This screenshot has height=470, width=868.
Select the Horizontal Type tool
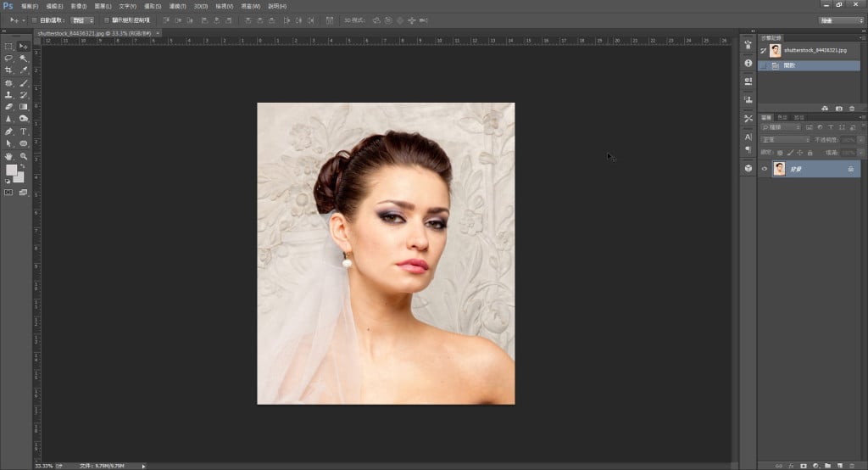[x=24, y=131]
